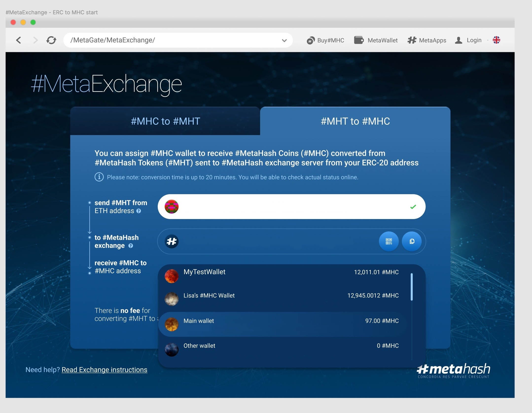
Task: Click the MetaHash hash icon in exchange field
Action: (172, 241)
